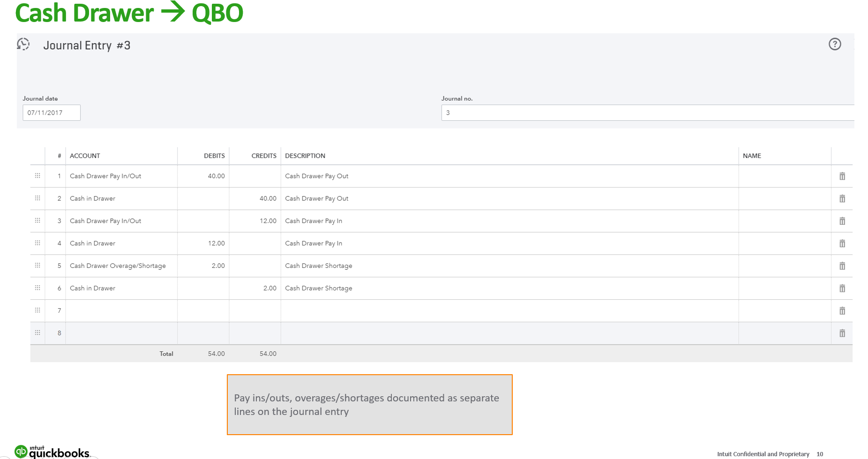The height and width of the screenshot is (459, 868).
Task: Click the NAME column header
Action: [x=752, y=156]
